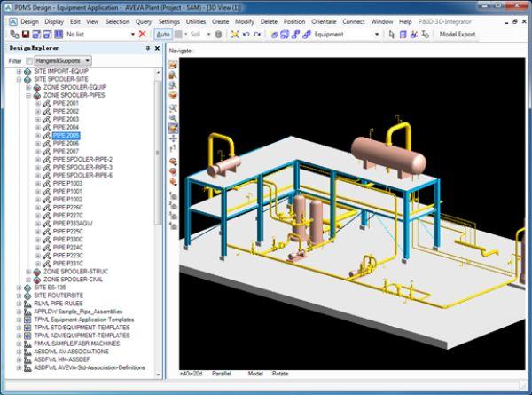
Task: Click the measure tool icon before Model Export
Action: [x=425, y=35]
